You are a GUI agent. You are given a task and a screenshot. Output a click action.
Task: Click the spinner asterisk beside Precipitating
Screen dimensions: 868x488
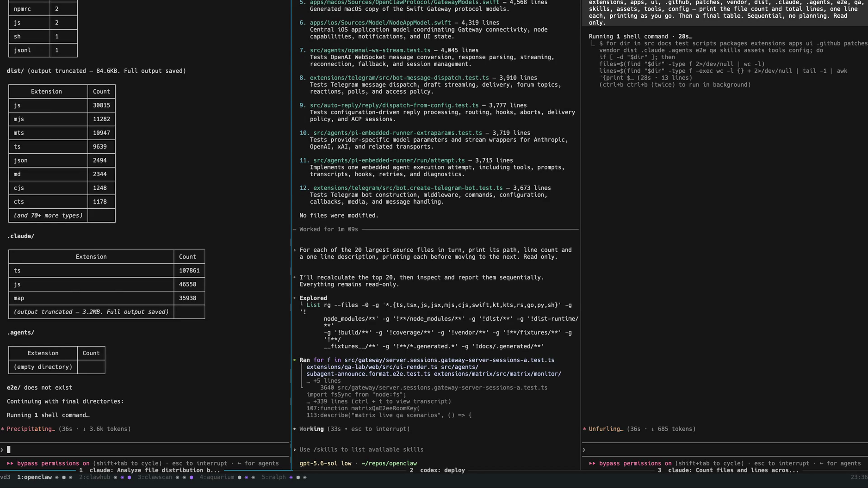pos(2,429)
